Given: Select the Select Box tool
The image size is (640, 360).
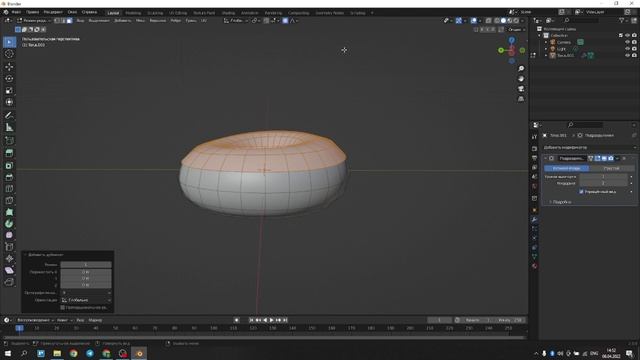Looking at the screenshot, I should pyautogui.click(x=9, y=42).
